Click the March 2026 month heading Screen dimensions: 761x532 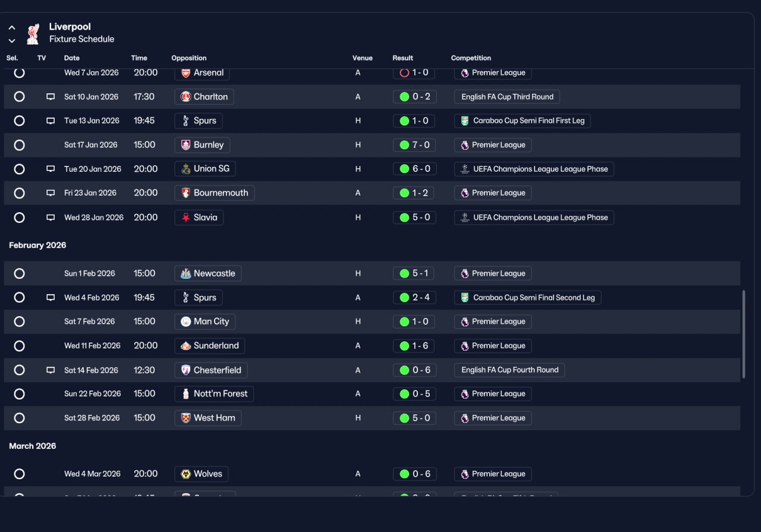click(x=33, y=446)
